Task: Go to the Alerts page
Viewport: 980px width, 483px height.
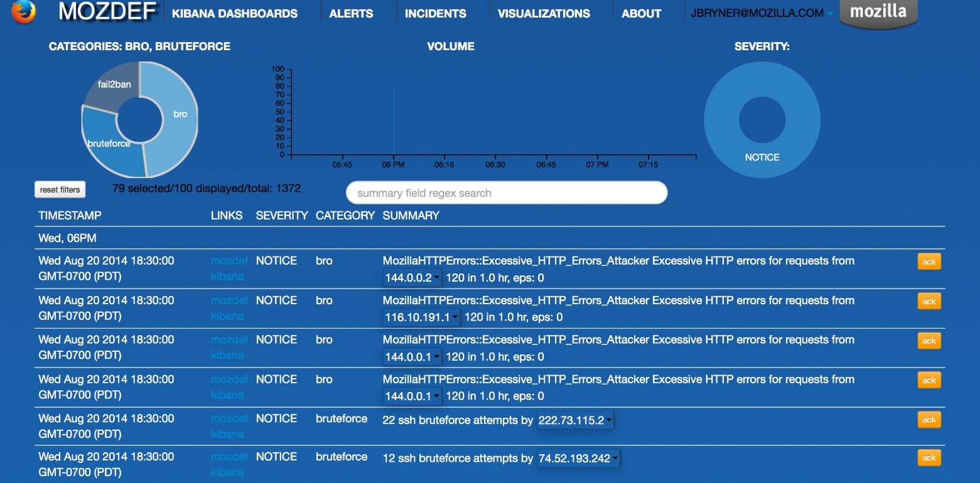Action: point(351,13)
